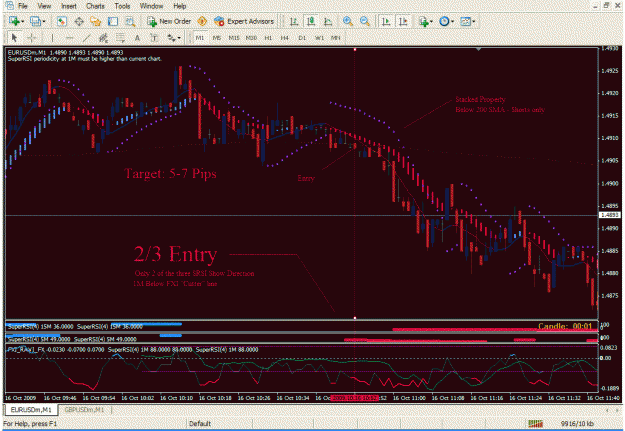This screenshot has height=431, width=625.
Task: Click the Expert Advisors button
Action: coord(244,22)
